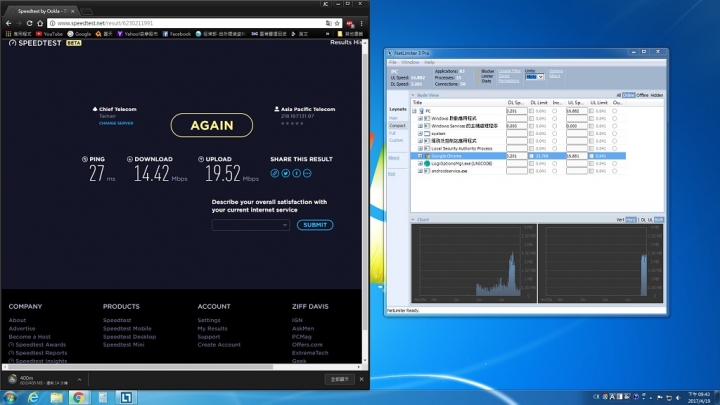Click Show all downloads button
This screenshot has height=405, width=720.
[x=340, y=379]
